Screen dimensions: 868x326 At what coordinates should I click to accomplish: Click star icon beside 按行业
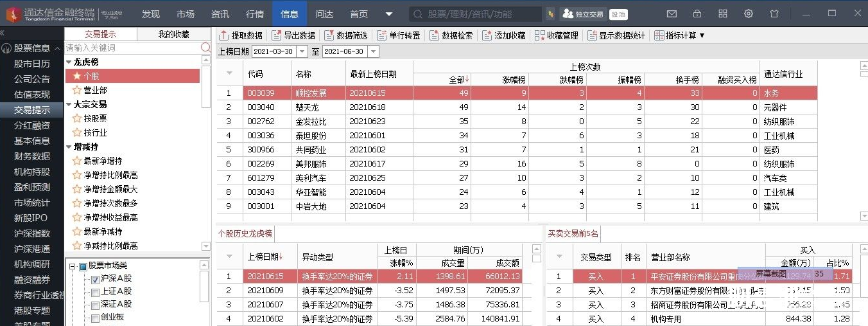pyautogui.click(x=77, y=132)
